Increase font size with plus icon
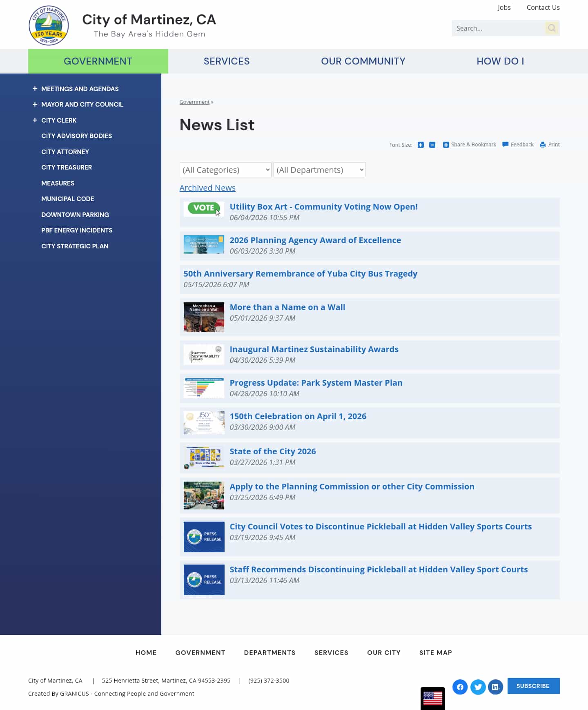 pyautogui.click(x=421, y=145)
